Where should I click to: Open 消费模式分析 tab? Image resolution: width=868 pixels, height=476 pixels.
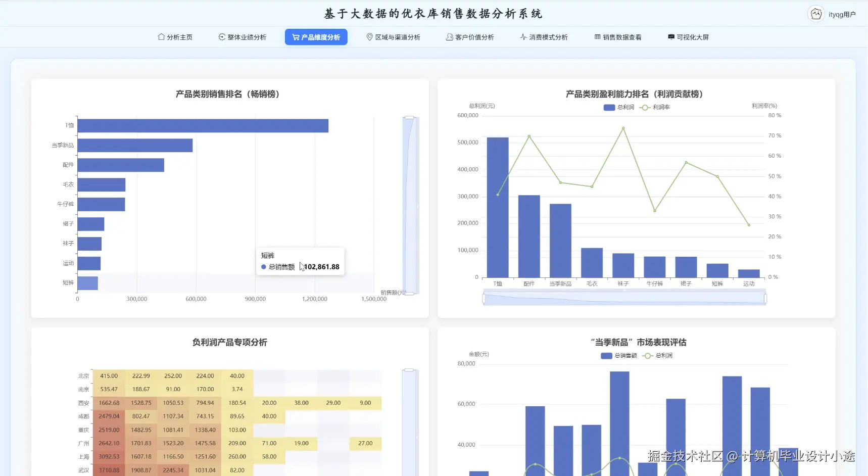click(x=544, y=37)
